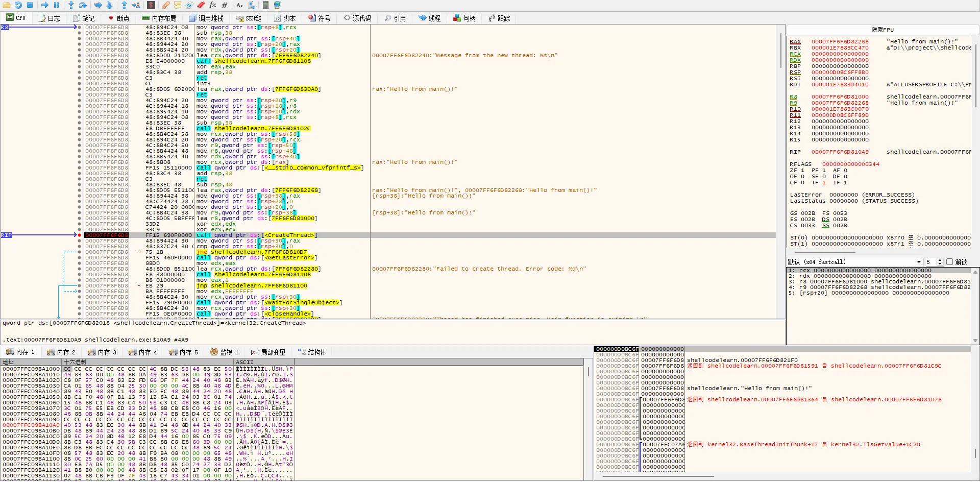Click the 隐藏FPU button above registers
The image size is (980, 482).
pos(883,30)
